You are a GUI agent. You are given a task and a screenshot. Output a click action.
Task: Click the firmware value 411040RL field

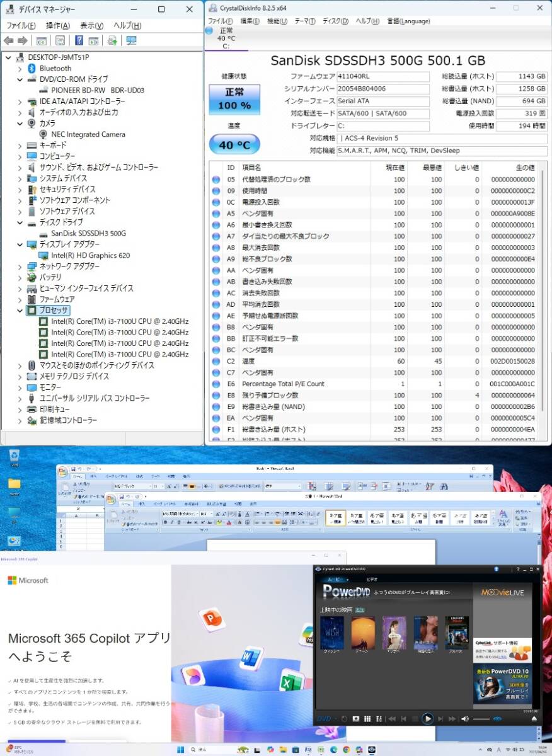(x=383, y=76)
